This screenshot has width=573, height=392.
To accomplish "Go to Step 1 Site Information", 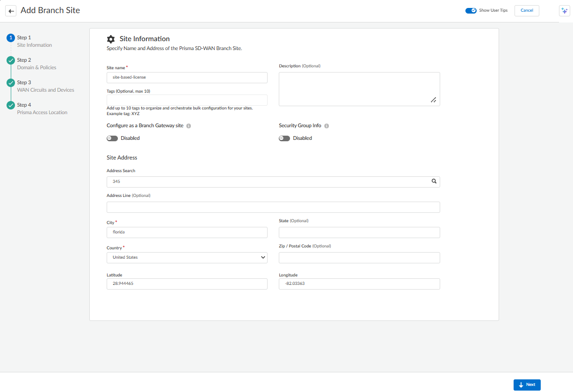I will 34,41.
